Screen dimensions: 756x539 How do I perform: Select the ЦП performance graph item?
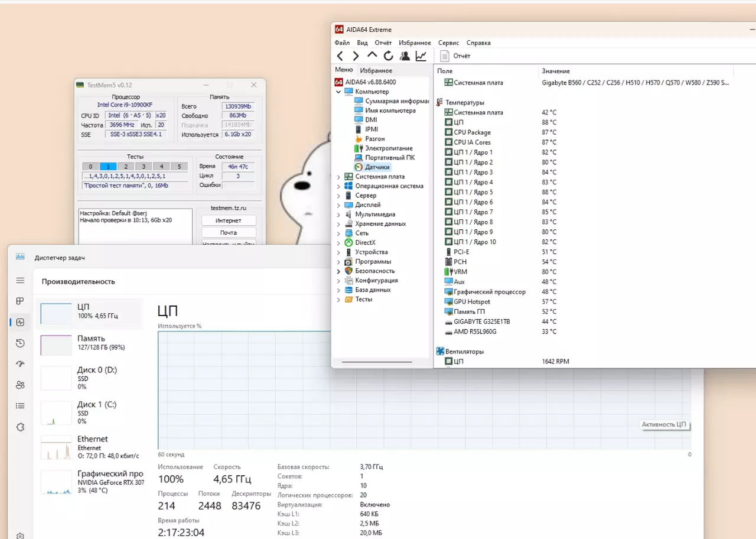89,313
